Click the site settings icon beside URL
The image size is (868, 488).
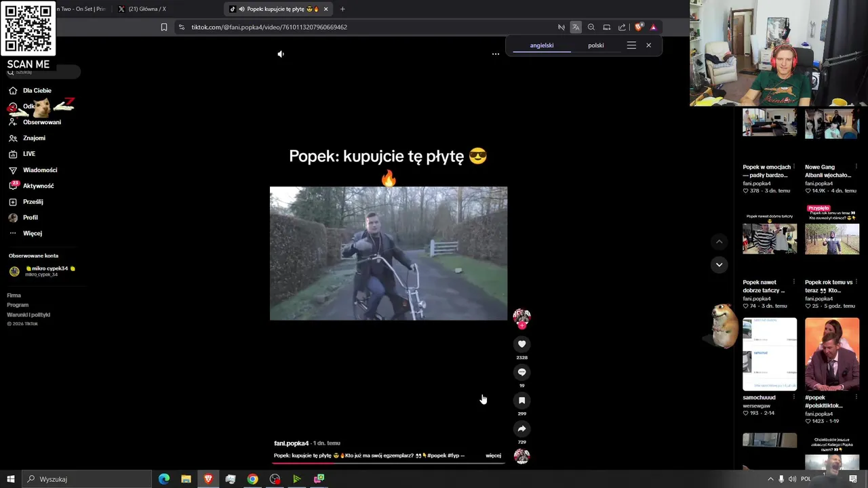(181, 27)
